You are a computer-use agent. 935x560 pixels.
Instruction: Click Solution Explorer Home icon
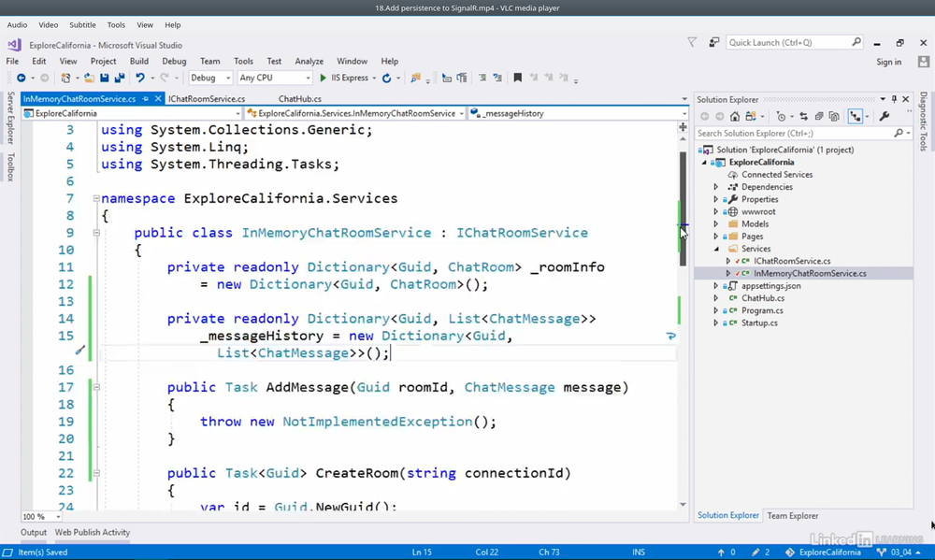735,116
